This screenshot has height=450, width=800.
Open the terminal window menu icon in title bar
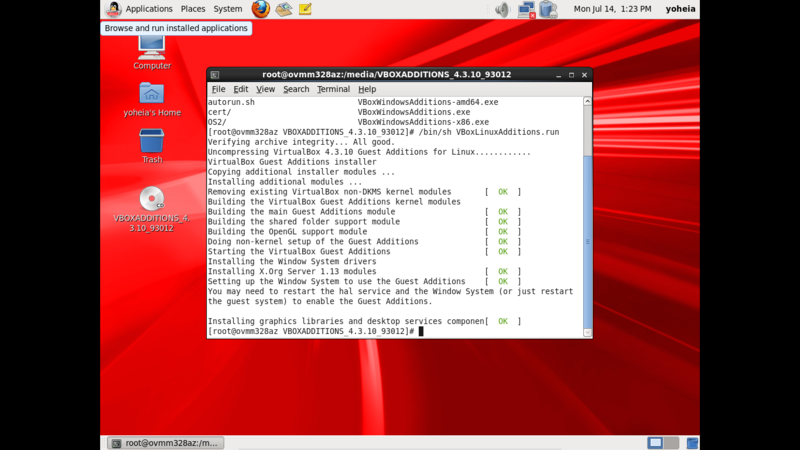[215, 75]
